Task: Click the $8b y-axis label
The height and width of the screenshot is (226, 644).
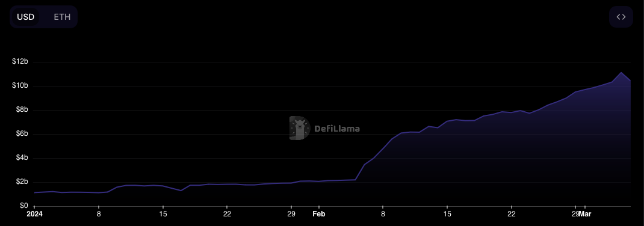Action: click(x=21, y=110)
